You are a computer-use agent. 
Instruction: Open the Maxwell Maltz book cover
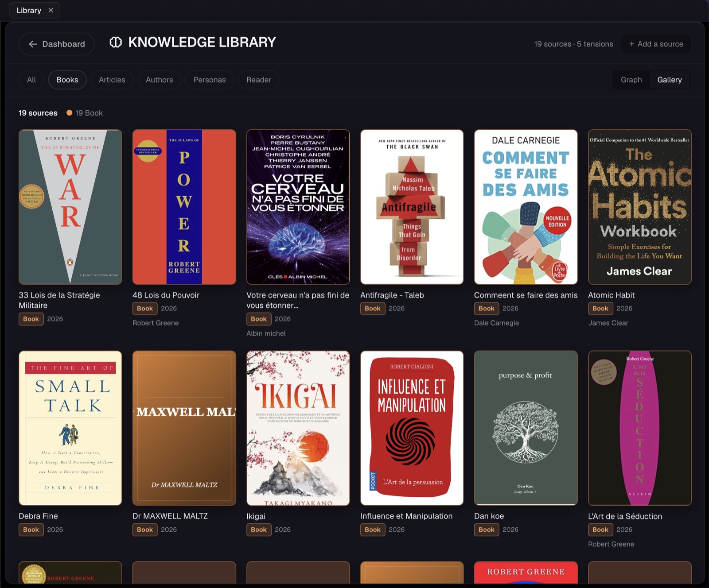pos(184,428)
